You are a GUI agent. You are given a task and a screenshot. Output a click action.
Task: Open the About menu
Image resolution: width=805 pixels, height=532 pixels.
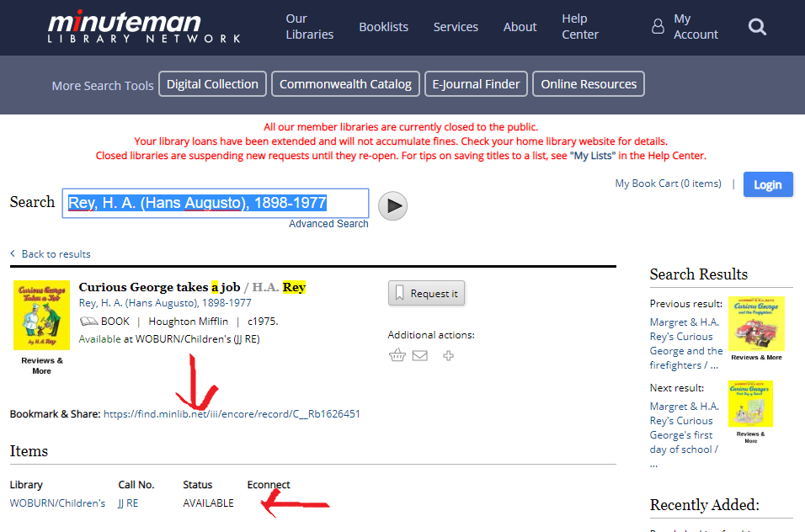pyautogui.click(x=520, y=27)
